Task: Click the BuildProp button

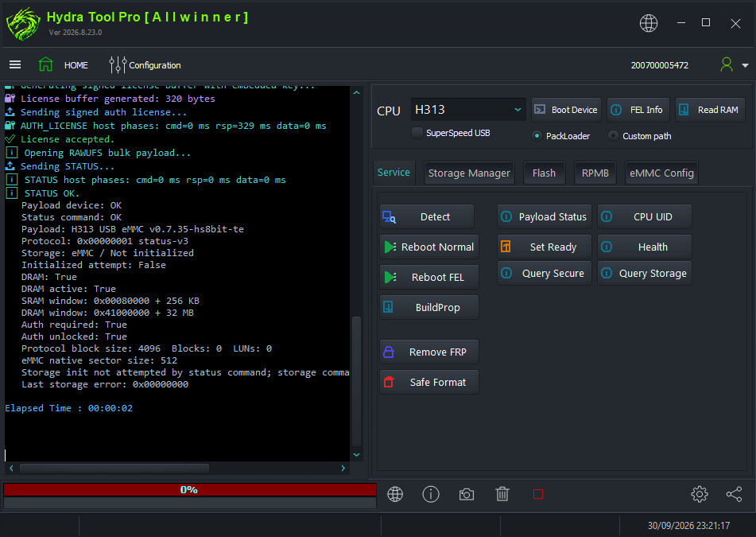Action: (x=429, y=307)
